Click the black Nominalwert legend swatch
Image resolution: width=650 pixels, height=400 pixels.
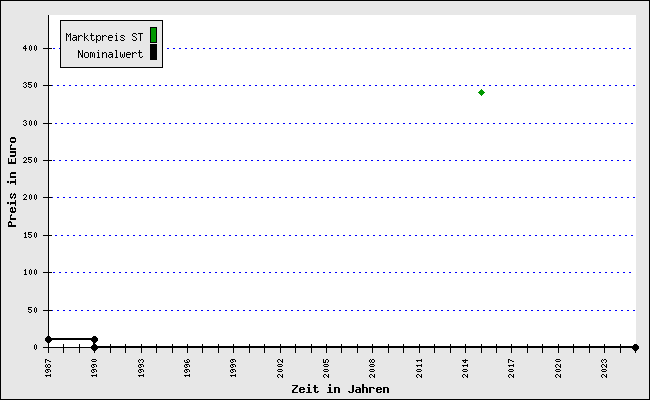click(x=153, y=52)
